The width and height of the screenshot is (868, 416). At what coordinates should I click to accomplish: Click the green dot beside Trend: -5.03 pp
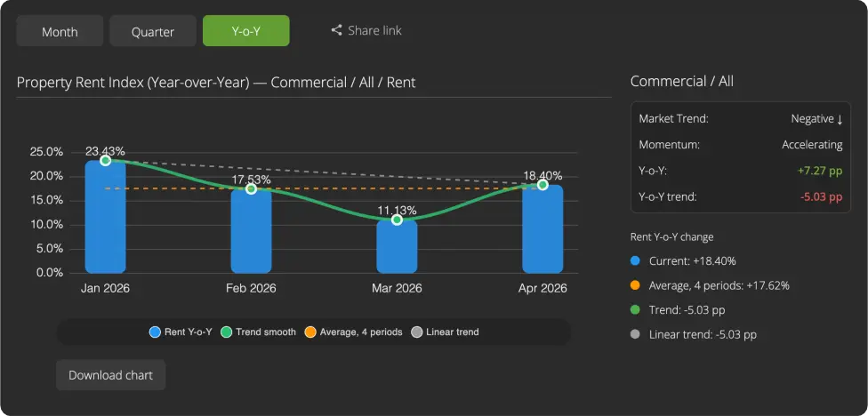pyautogui.click(x=636, y=310)
